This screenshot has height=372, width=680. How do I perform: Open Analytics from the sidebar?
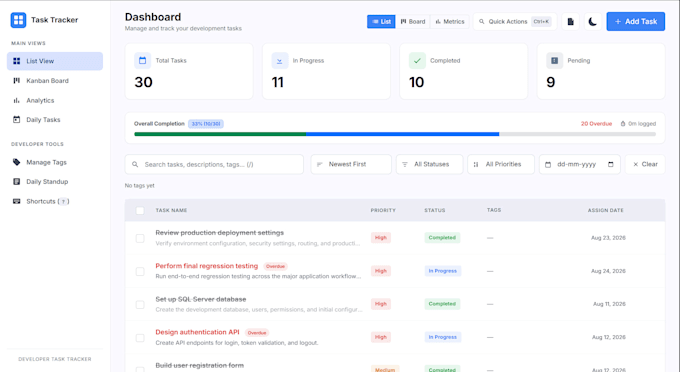pyautogui.click(x=55, y=100)
